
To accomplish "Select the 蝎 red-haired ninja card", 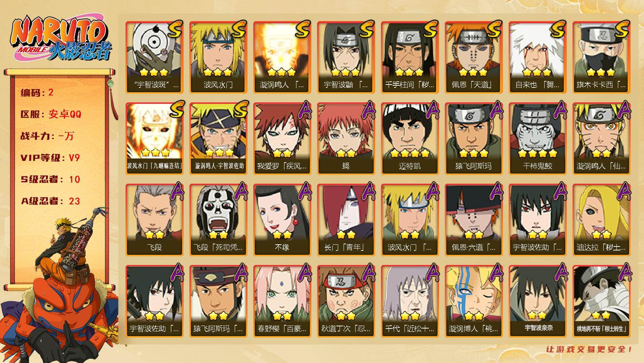I will pyautogui.click(x=346, y=138).
